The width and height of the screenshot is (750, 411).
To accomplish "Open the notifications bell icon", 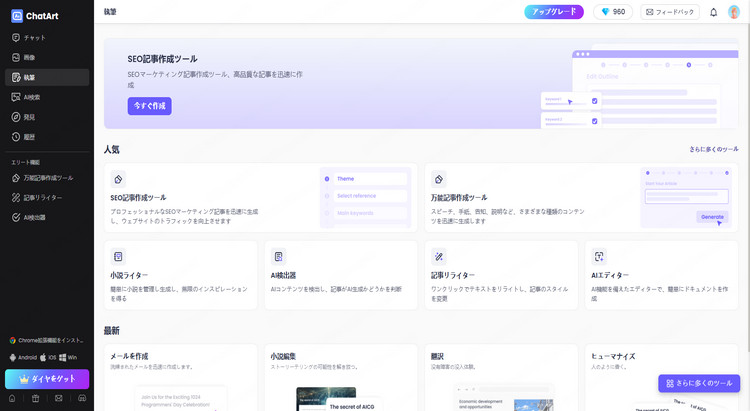I will (713, 12).
